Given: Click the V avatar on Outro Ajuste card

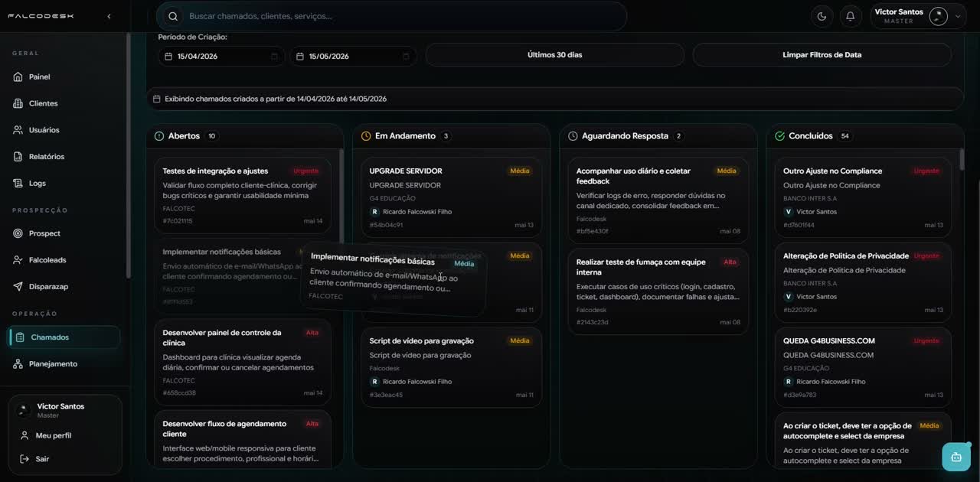Looking at the screenshot, I should click(x=788, y=212).
